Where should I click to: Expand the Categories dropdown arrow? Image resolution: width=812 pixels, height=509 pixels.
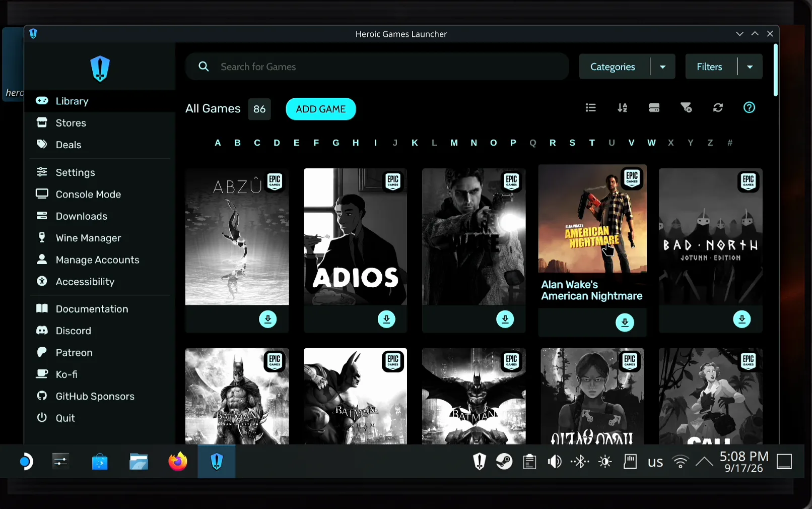[663, 67]
